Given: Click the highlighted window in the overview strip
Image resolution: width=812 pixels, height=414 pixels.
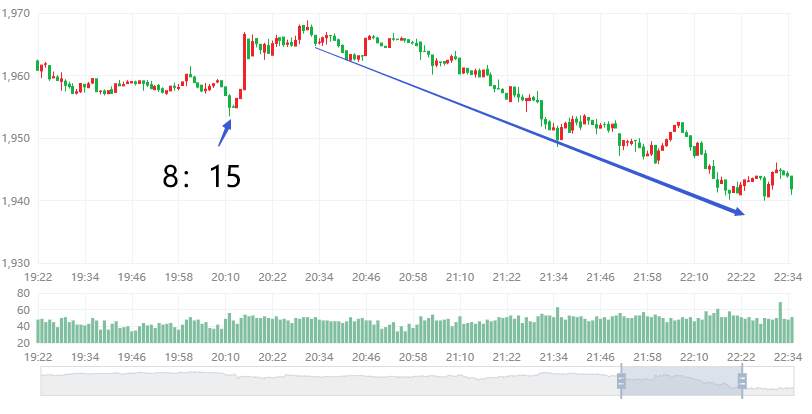Looking at the screenshot, I should 682,381.
